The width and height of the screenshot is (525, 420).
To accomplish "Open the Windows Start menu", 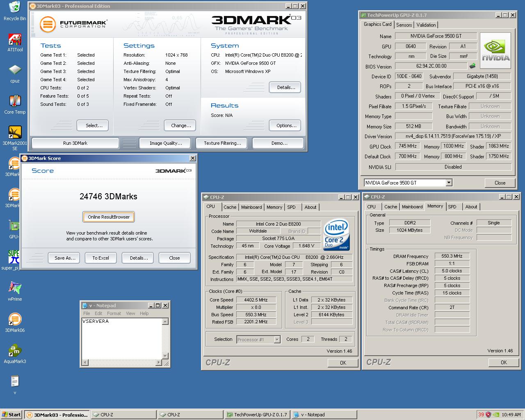I will [11, 415].
